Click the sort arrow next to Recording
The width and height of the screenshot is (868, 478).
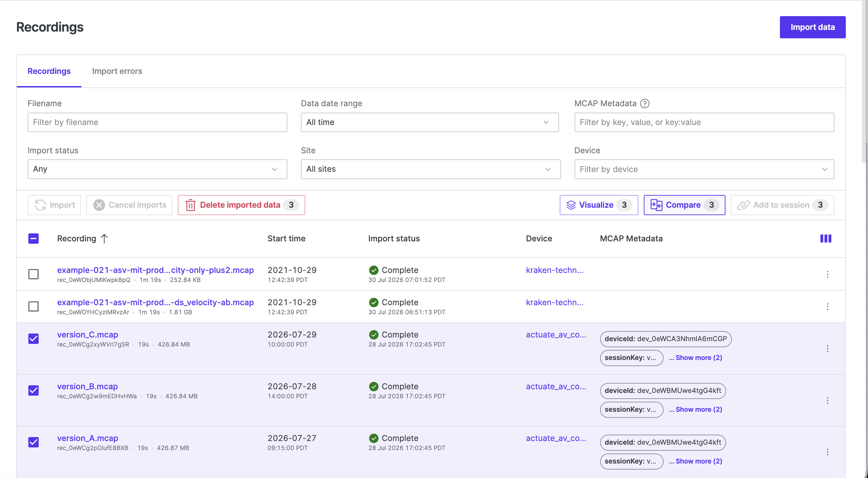pos(104,238)
